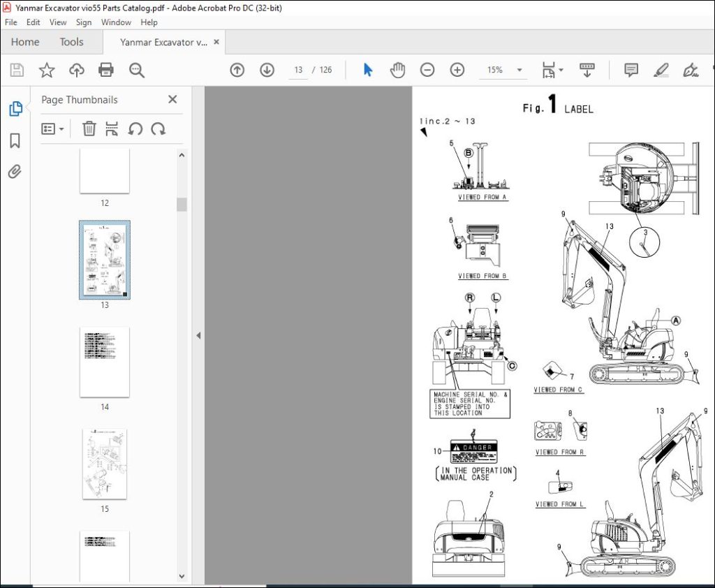Open the 15% zoom level dropdown
Viewport: 715px width, 588px height.
click(x=519, y=70)
